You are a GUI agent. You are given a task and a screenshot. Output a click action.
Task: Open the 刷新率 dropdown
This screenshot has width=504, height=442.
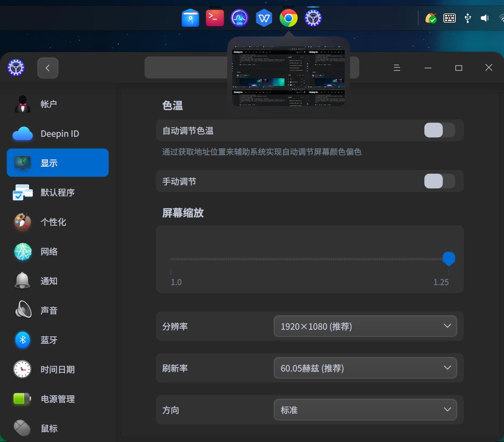pyautogui.click(x=365, y=368)
